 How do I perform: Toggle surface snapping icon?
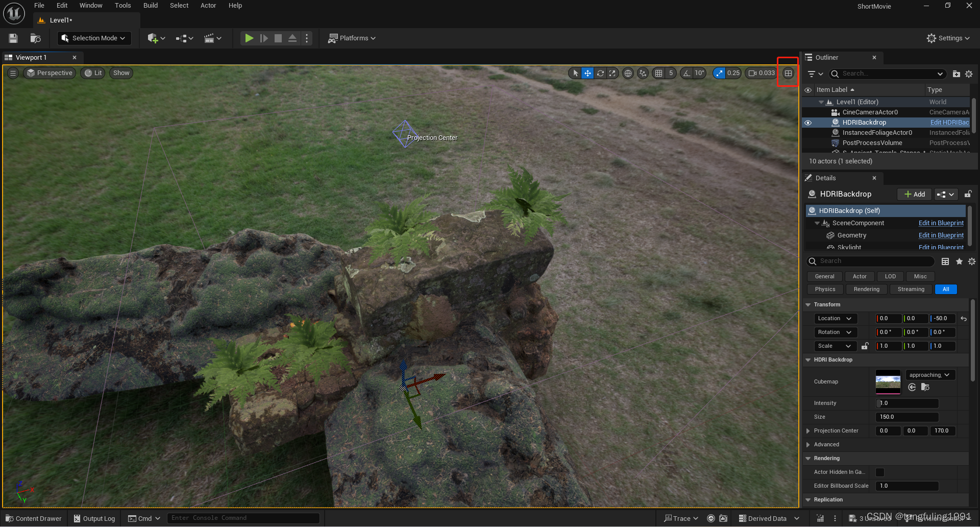(x=643, y=73)
